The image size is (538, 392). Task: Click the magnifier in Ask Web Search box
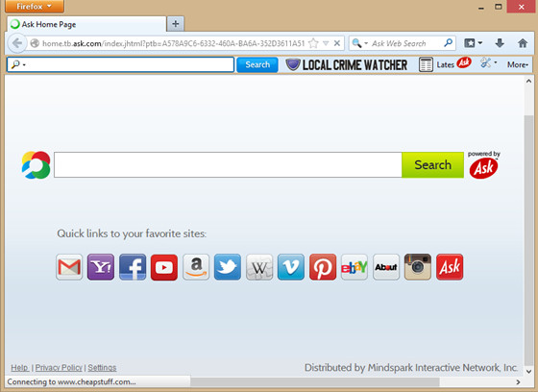coord(448,43)
